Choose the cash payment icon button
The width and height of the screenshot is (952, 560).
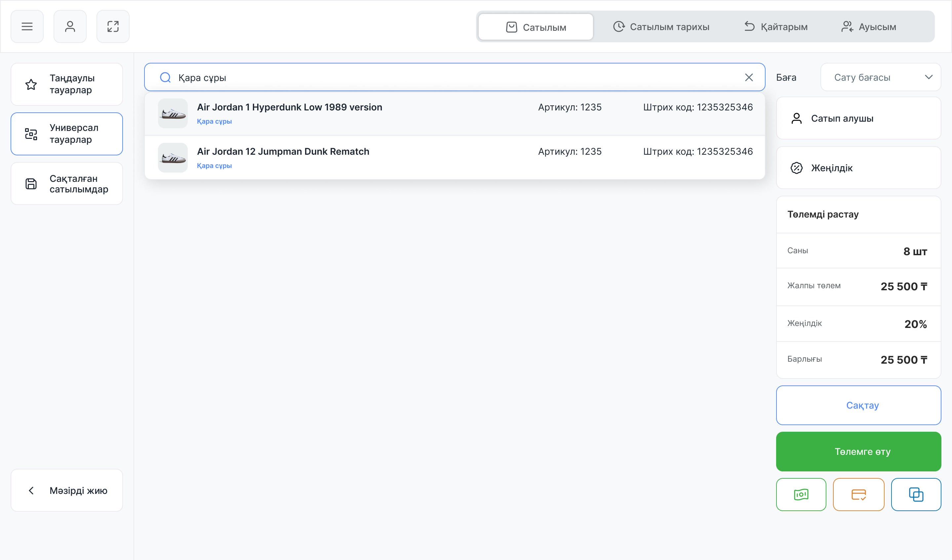pos(801,495)
